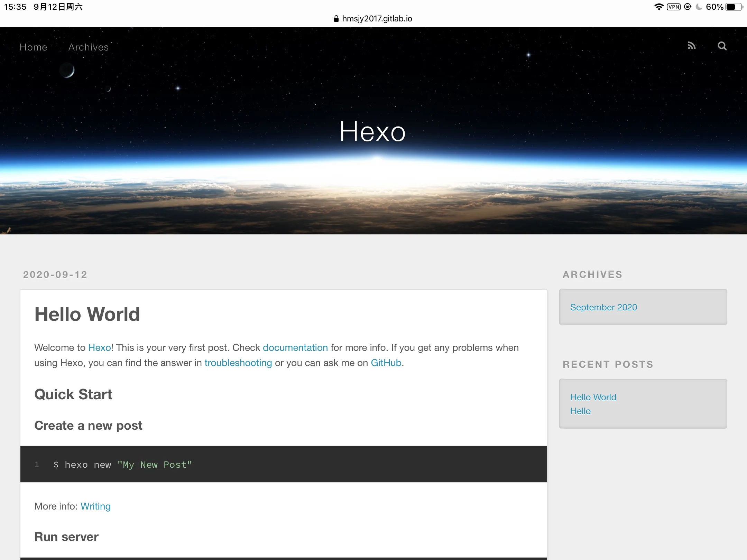Follow the Hexo link in welcome text
The height and width of the screenshot is (560, 747).
(100, 348)
